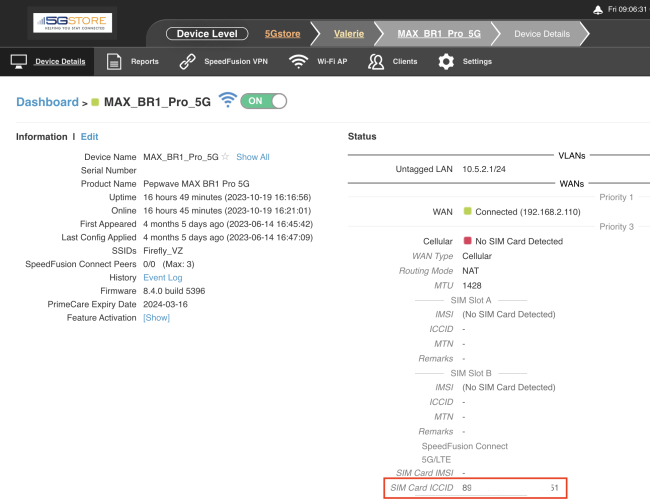Click SSID value Firefly_VZ

pyautogui.click(x=163, y=251)
